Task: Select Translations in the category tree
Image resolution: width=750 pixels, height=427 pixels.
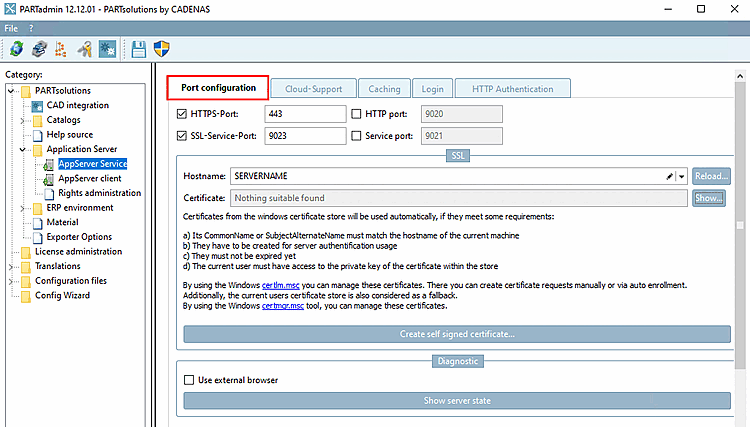Action: pyautogui.click(x=58, y=266)
